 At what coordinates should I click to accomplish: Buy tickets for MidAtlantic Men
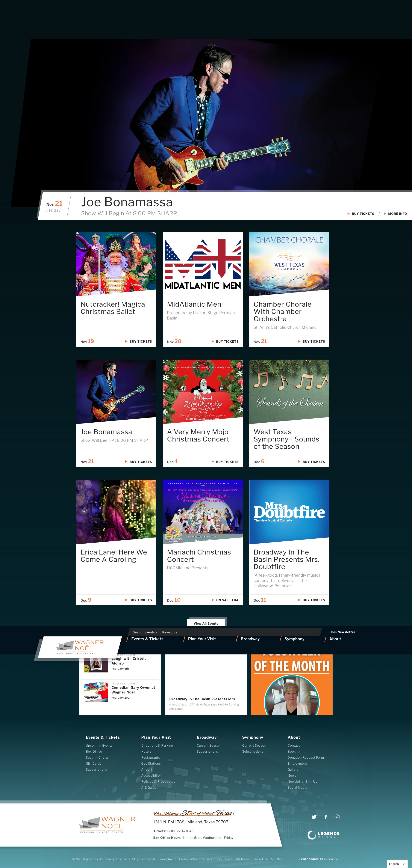click(x=225, y=341)
